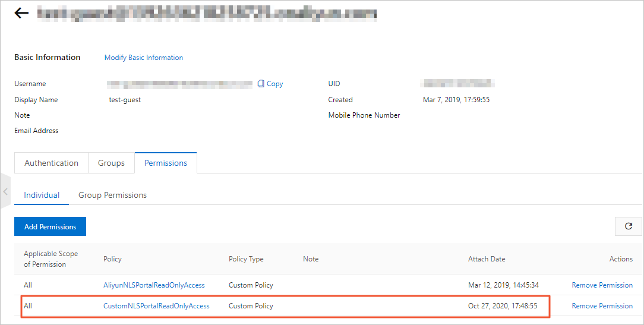Click the Policy column header

[112, 259]
